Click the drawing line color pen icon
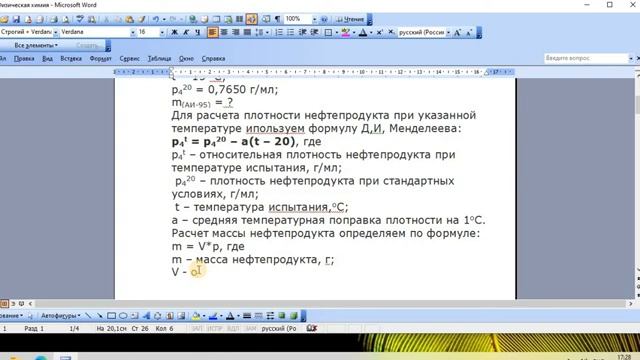 click(x=213, y=316)
